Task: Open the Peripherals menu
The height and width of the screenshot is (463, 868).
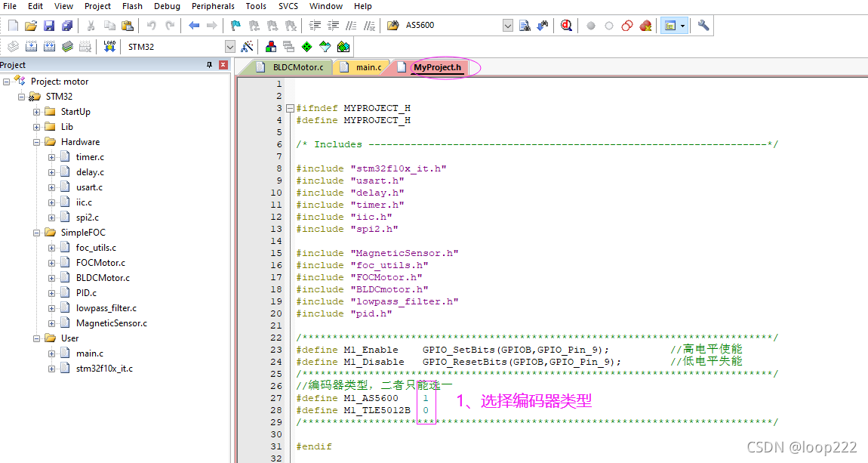Action: tap(213, 6)
